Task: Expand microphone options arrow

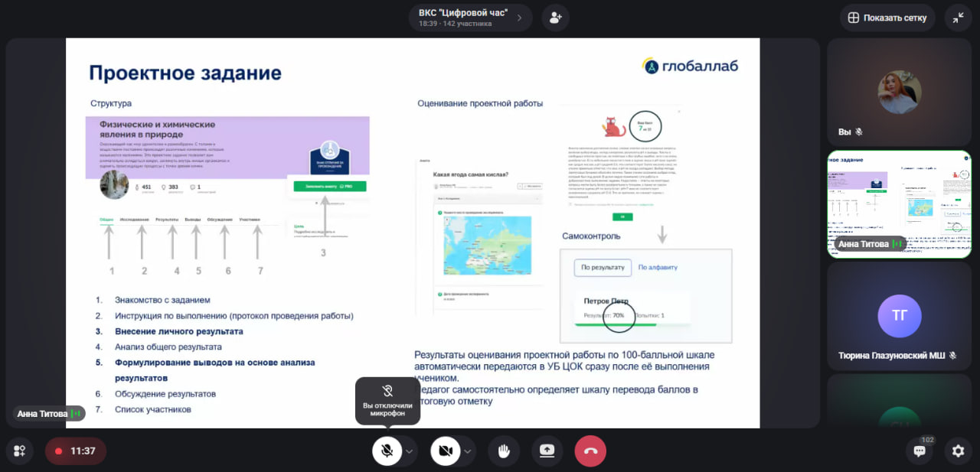Action: click(410, 451)
